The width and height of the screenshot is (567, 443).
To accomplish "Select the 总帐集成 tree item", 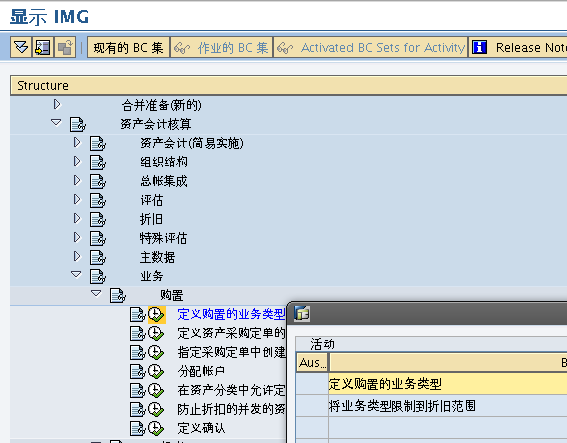I will [x=164, y=181].
